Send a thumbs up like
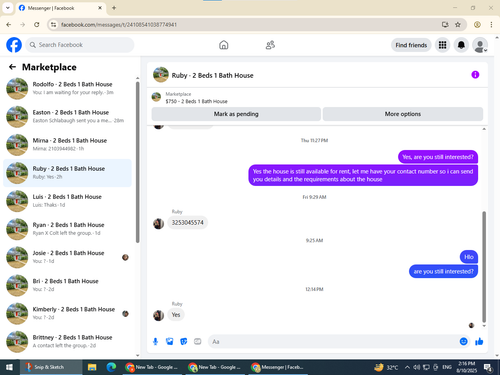Viewport: 500px width, 375px height. tap(479, 341)
